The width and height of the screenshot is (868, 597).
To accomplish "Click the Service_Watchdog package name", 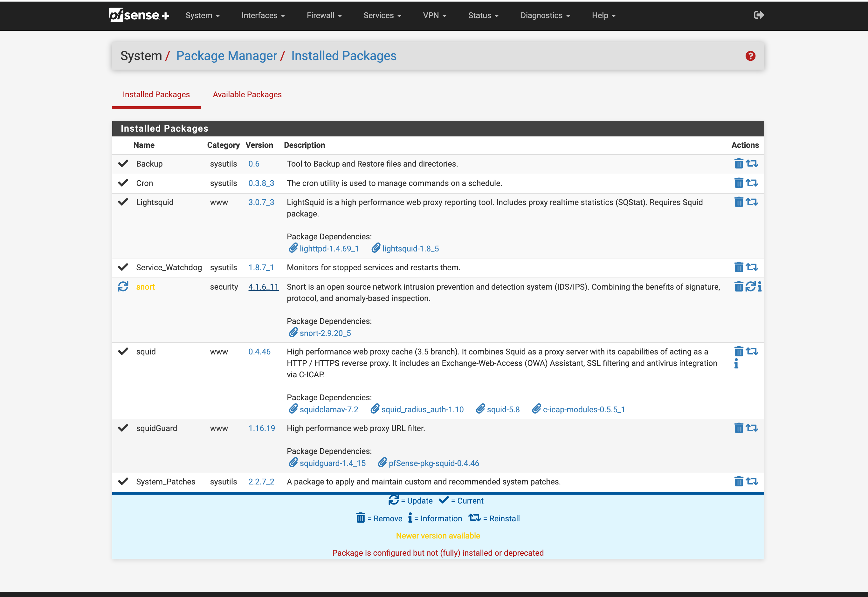I will (x=169, y=267).
